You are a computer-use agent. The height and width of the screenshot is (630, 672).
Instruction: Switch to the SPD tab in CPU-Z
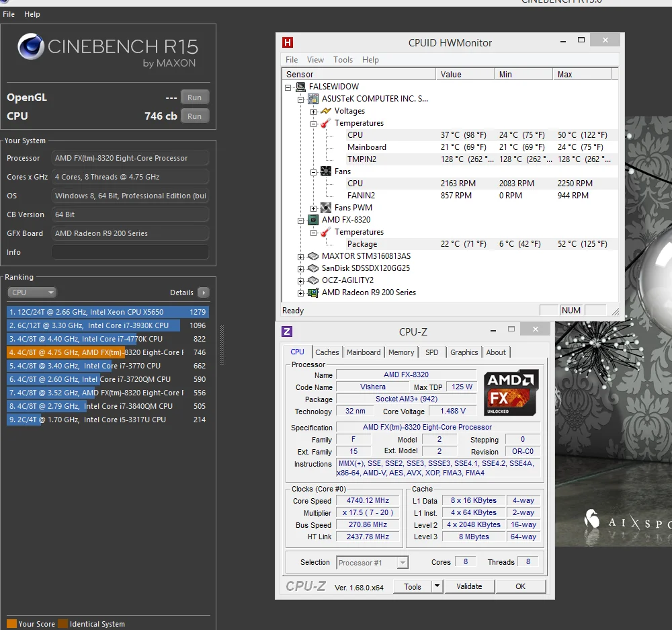tap(431, 352)
